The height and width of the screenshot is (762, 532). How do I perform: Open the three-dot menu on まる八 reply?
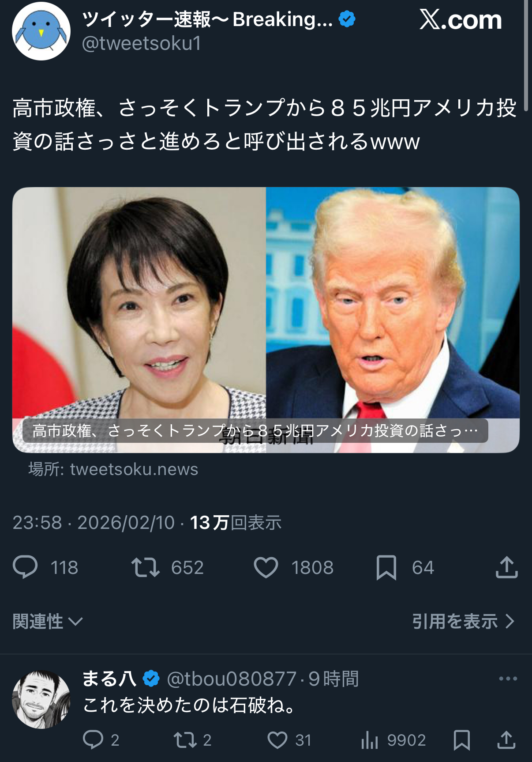(508, 679)
